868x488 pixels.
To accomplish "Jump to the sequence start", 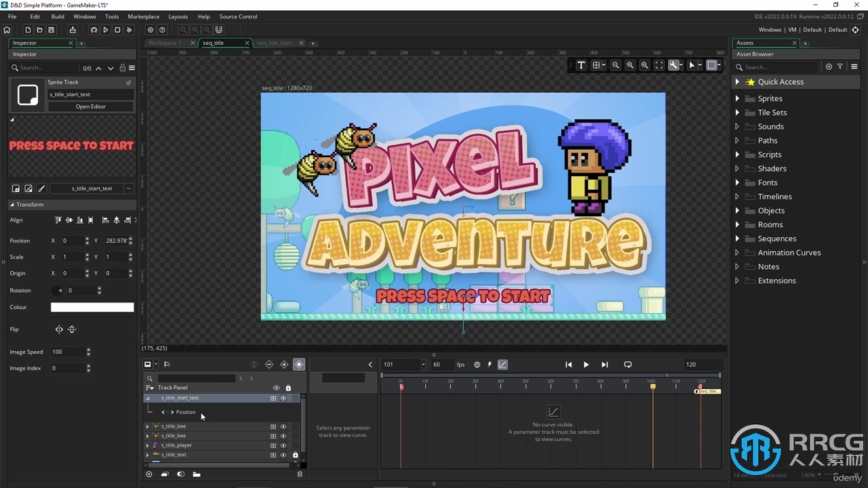I will [568, 365].
